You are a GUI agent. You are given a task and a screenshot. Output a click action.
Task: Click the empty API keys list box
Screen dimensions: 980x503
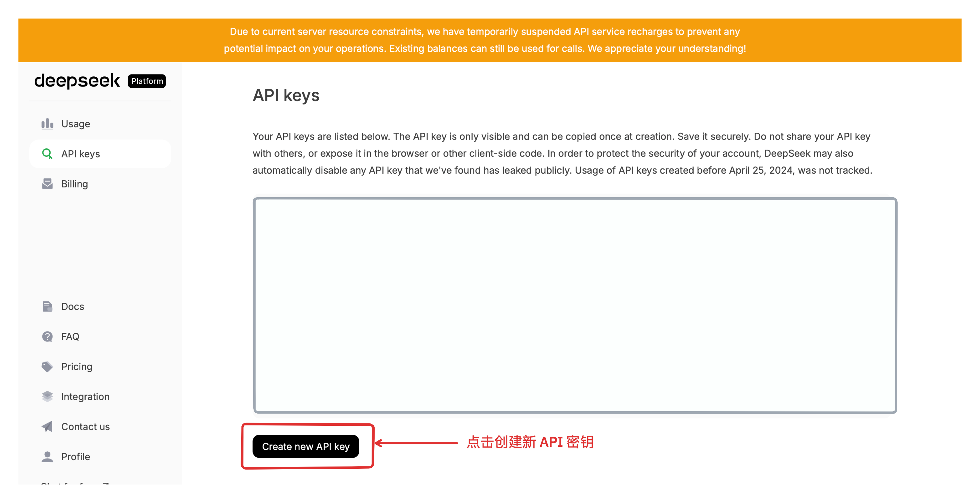(x=575, y=305)
